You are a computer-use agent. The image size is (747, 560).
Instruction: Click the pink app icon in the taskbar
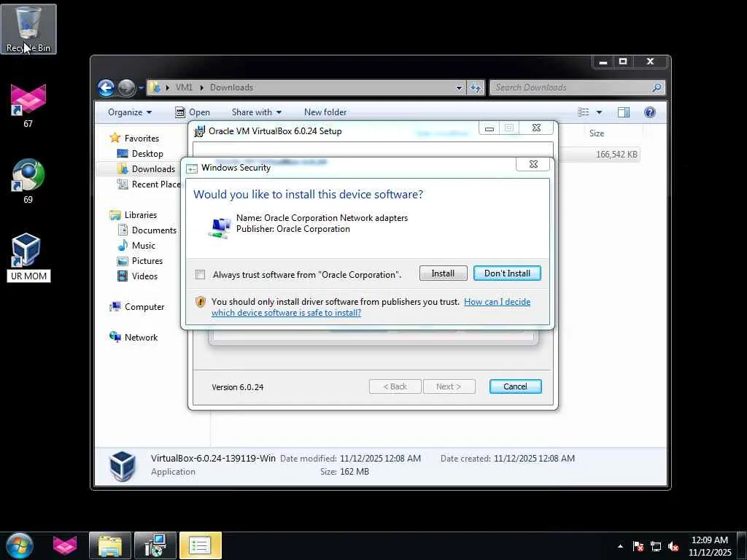pyautogui.click(x=65, y=545)
